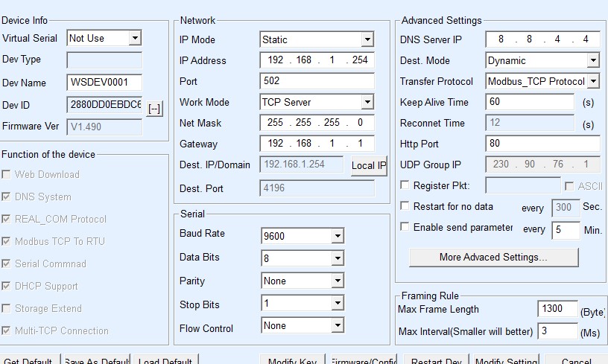Open More Advanced Settings
Screen dimensions: 608x364
coord(493,258)
